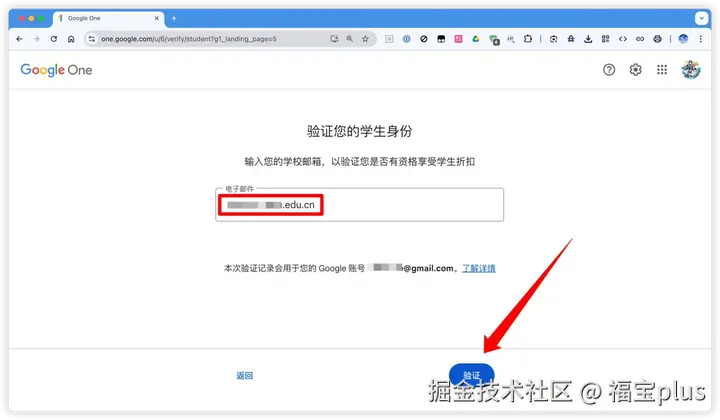Click the 验证您的学生身份 heading

coord(360,131)
